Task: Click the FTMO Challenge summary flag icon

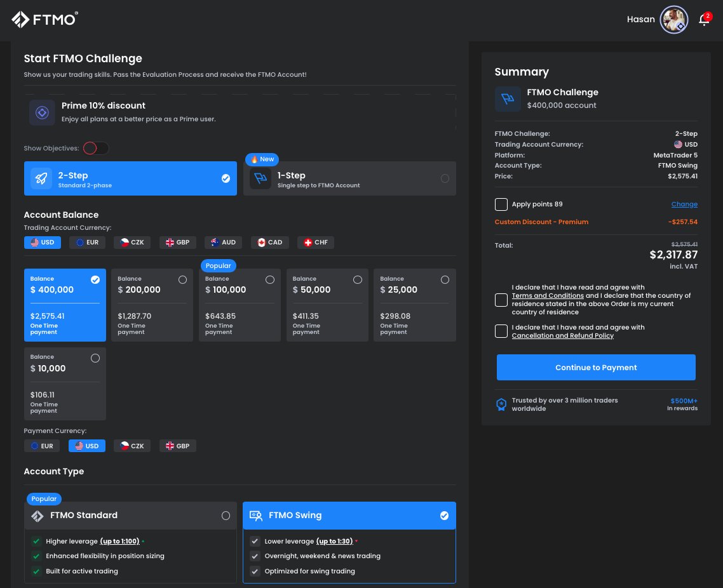Action: pos(508,98)
